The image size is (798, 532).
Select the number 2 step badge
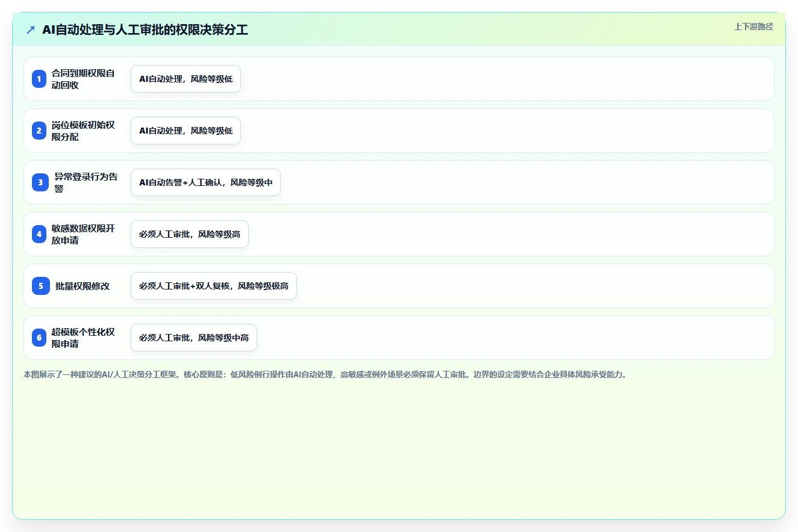(39, 131)
